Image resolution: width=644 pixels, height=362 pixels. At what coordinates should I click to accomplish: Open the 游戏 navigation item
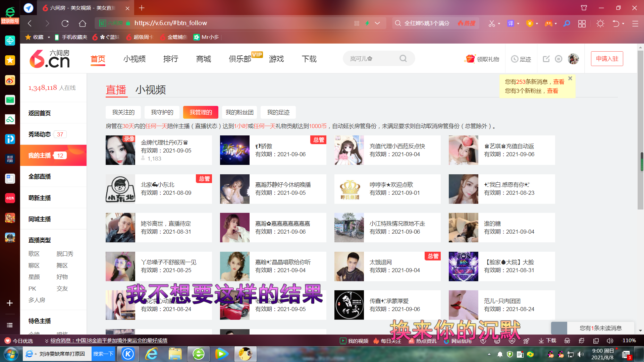click(276, 59)
